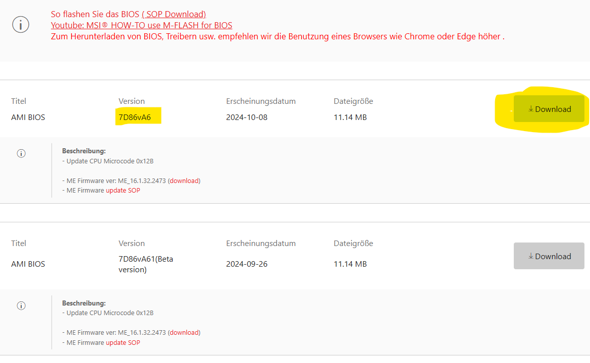Screen dimensions: 590x363
Task: Open ME Firmware download link under beta version
Action: pyautogui.click(x=184, y=333)
